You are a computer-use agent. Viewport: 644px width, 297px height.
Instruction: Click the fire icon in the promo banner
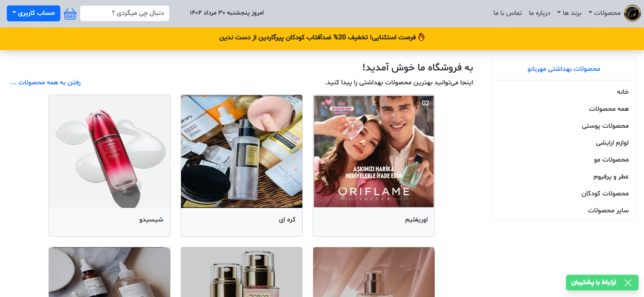tap(421, 37)
